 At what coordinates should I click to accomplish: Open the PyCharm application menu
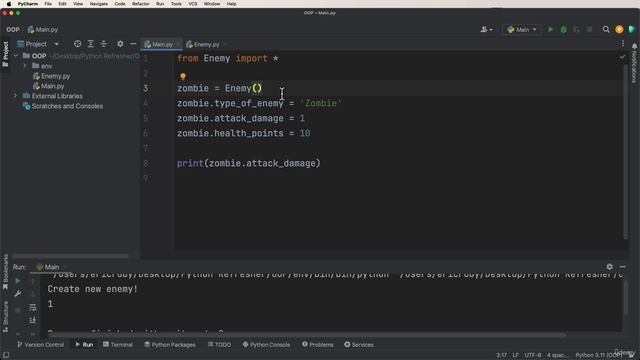28,4
